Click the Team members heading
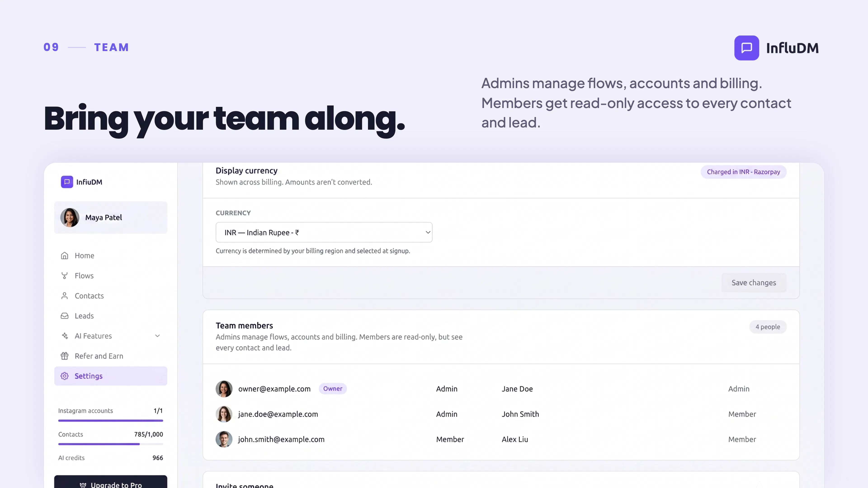Viewport: 868px width, 488px height. [244, 326]
